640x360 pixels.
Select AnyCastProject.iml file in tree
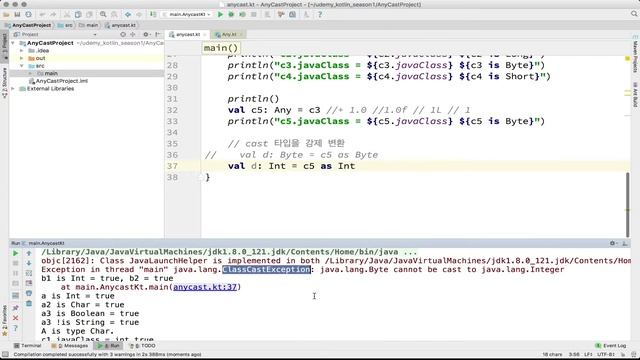pos(58,81)
